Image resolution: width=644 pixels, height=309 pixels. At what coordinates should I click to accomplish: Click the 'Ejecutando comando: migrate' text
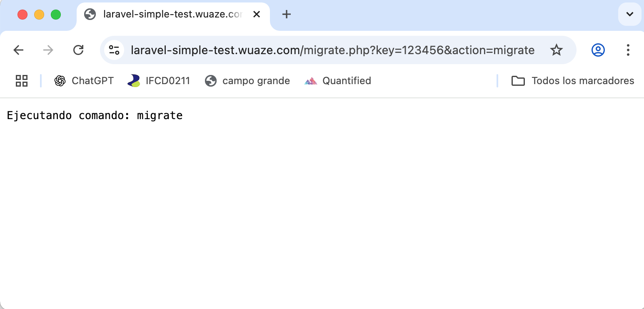point(95,115)
